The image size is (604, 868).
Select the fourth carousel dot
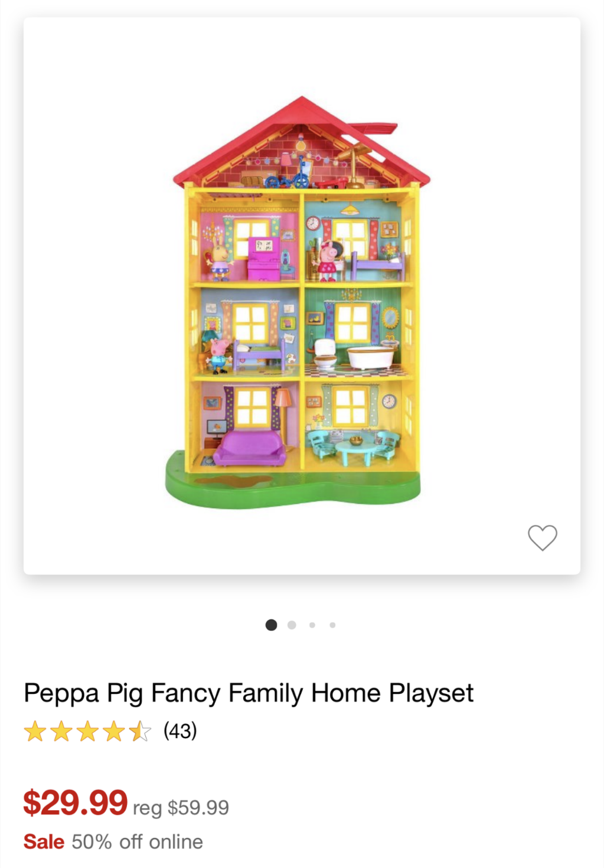[x=332, y=625]
